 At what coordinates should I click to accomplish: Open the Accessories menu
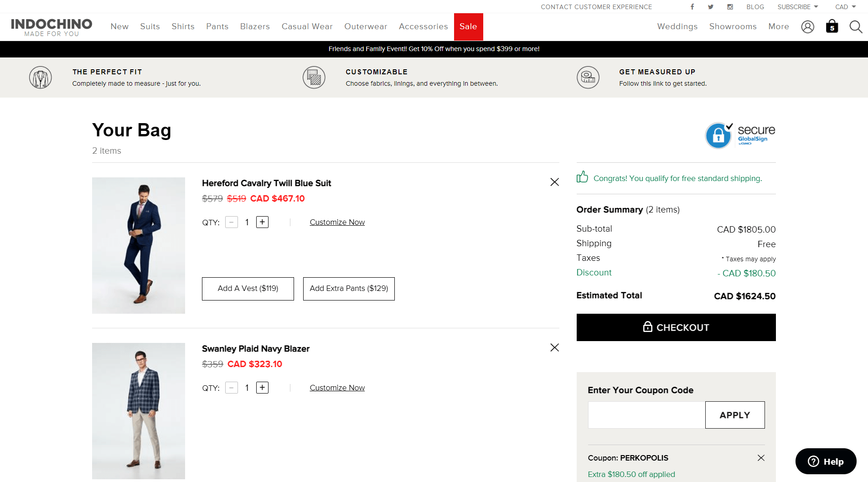(x=423, y=26)
